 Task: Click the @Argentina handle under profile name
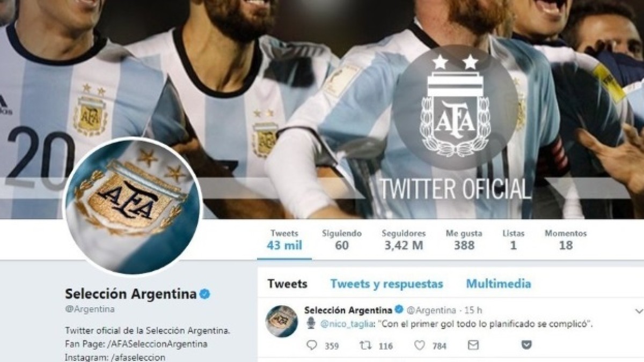point(90,309)
